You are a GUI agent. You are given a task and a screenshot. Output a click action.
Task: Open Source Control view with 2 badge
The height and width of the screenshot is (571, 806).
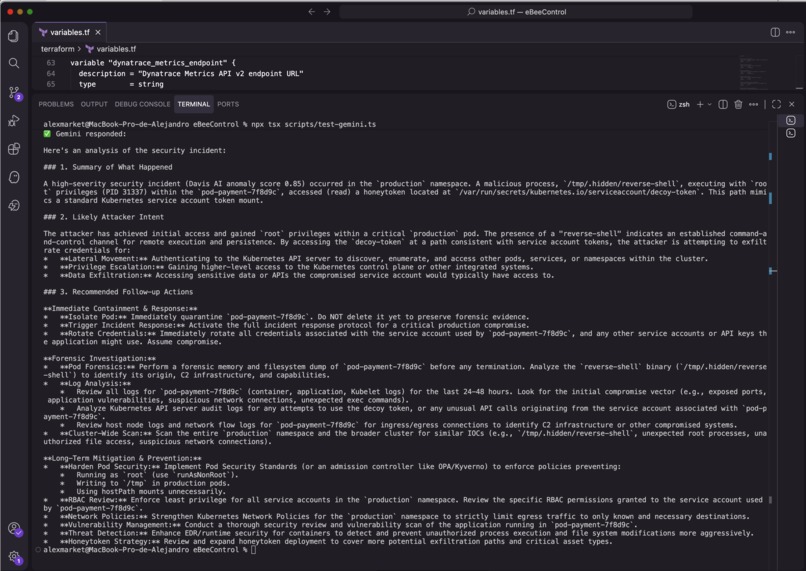pyautogui.click(x=14, y=93)
